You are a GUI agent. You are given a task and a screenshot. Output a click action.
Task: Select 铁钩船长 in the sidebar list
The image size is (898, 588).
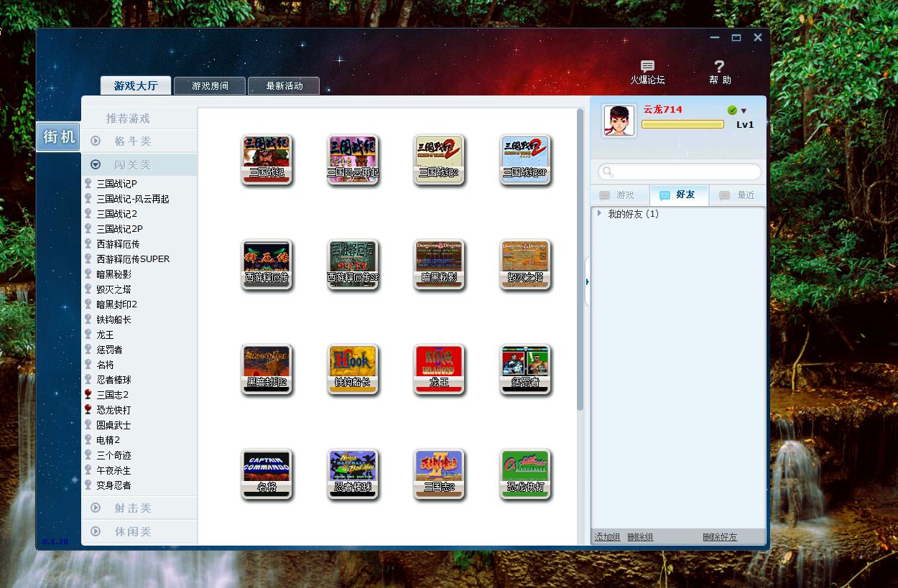[114, 319]
